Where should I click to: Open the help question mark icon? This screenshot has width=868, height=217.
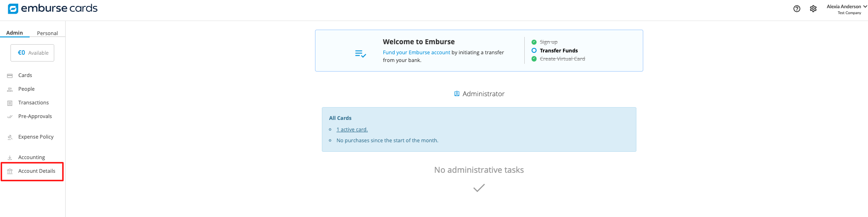click(797, 9)
